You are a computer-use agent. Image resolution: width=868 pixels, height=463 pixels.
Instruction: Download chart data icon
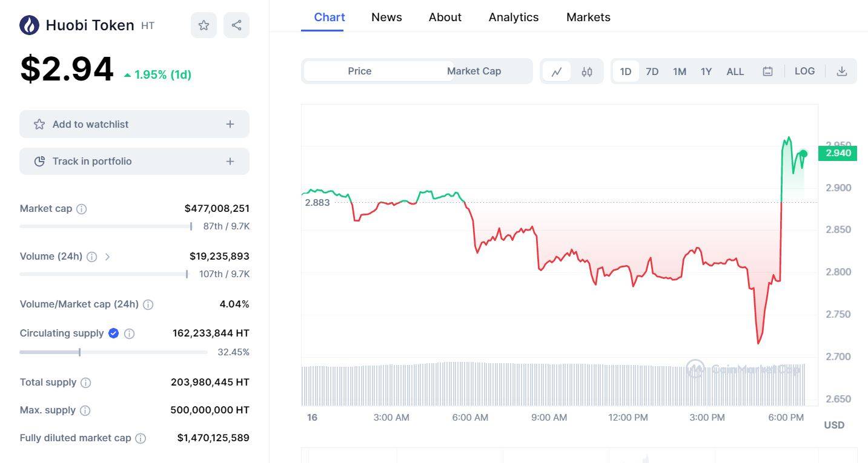click(842, 71)
